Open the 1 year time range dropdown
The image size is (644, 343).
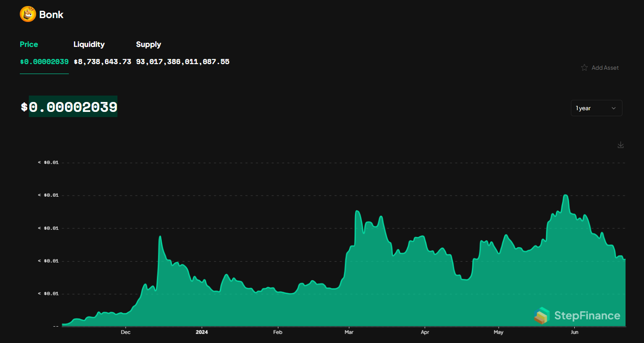596,108
